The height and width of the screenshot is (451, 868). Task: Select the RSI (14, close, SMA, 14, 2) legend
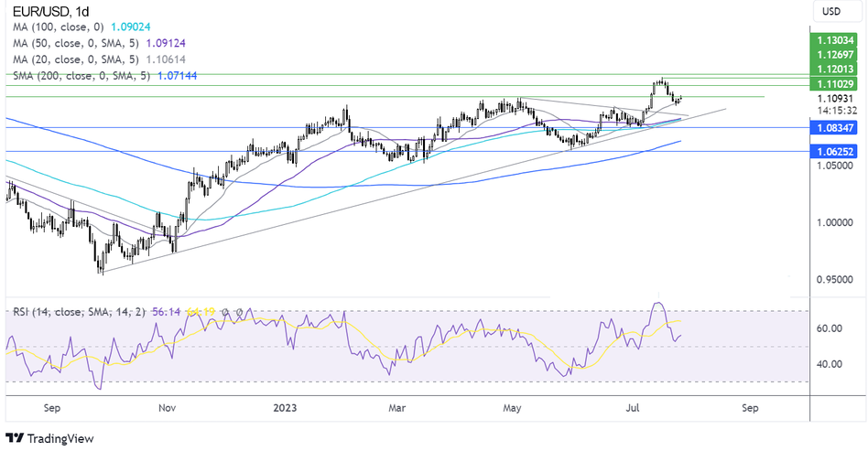(x=79, y=312)
